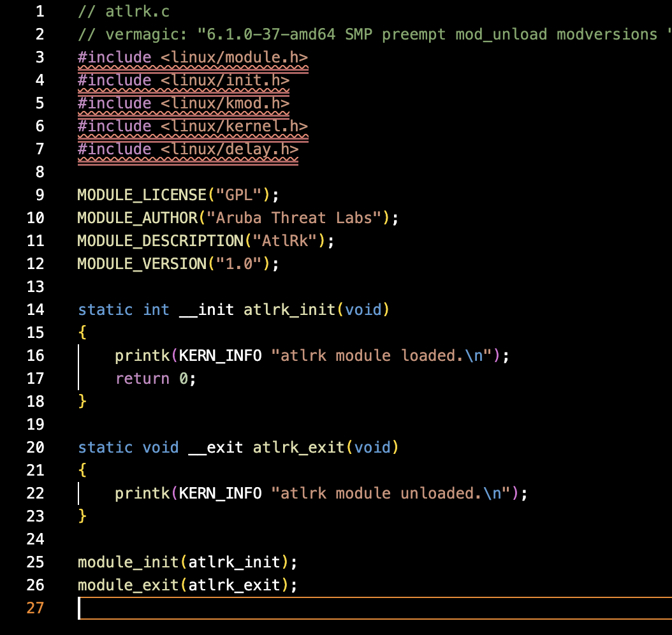Click the "atlrk module loaded.\n" printk line

point(312,356)
